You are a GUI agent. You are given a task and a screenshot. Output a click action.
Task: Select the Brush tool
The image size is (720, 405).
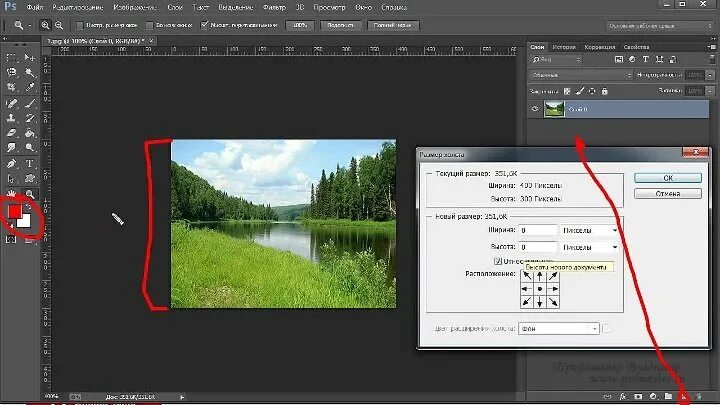30,104
